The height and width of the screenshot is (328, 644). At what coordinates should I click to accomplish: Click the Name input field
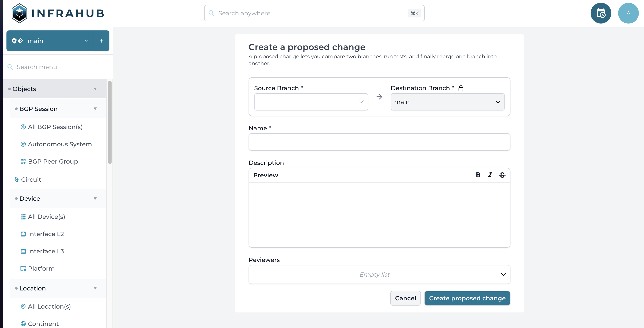coord(379,142)
